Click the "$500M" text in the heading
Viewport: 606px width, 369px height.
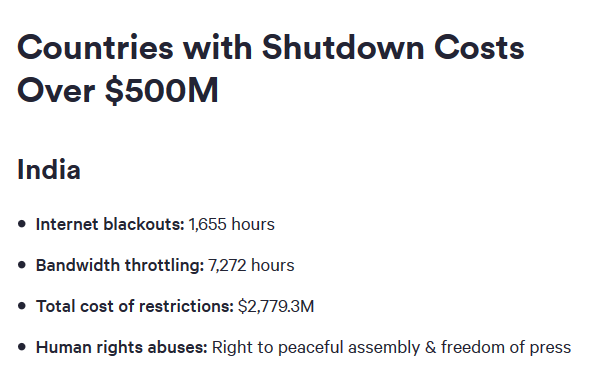point(162,90)
